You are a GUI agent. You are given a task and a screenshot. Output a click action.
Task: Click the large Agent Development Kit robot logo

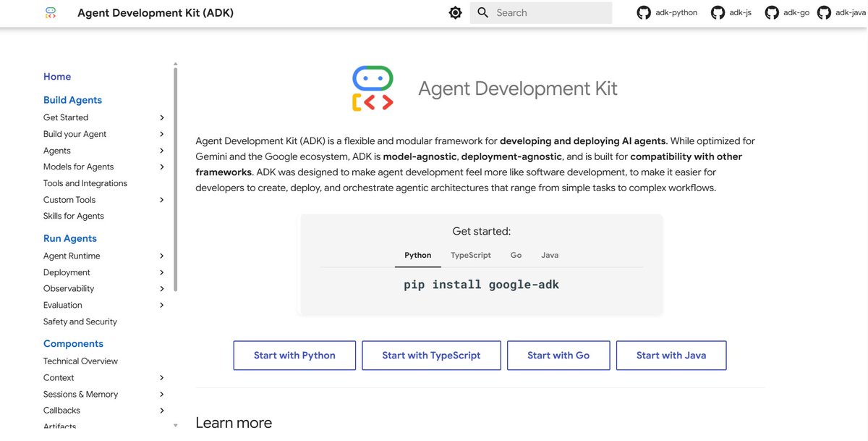click(x=373, y=88)
